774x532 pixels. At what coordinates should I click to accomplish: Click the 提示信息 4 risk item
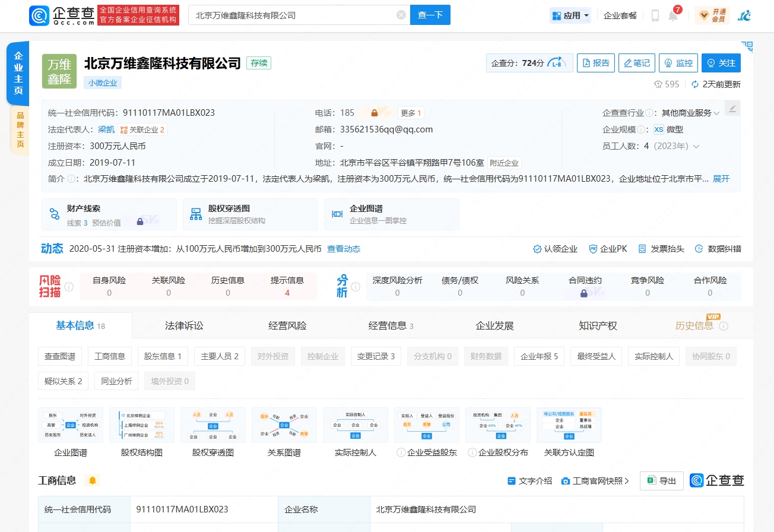[287, 286]
